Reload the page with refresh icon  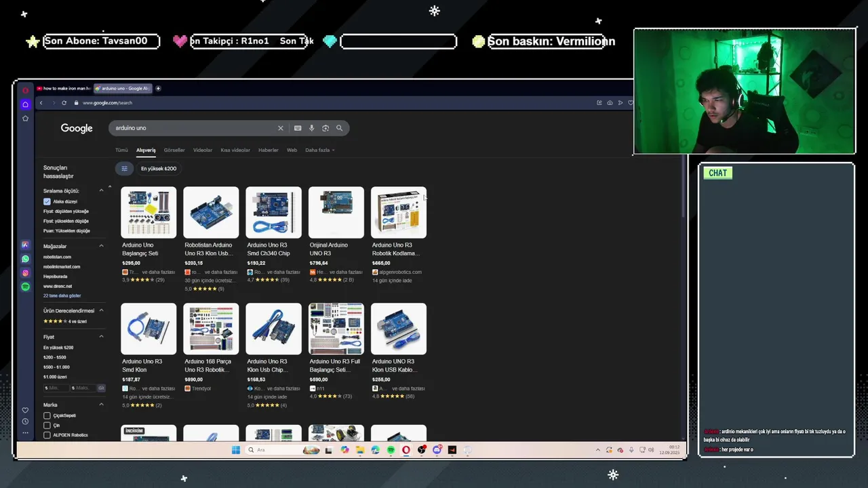click(64, 103)
